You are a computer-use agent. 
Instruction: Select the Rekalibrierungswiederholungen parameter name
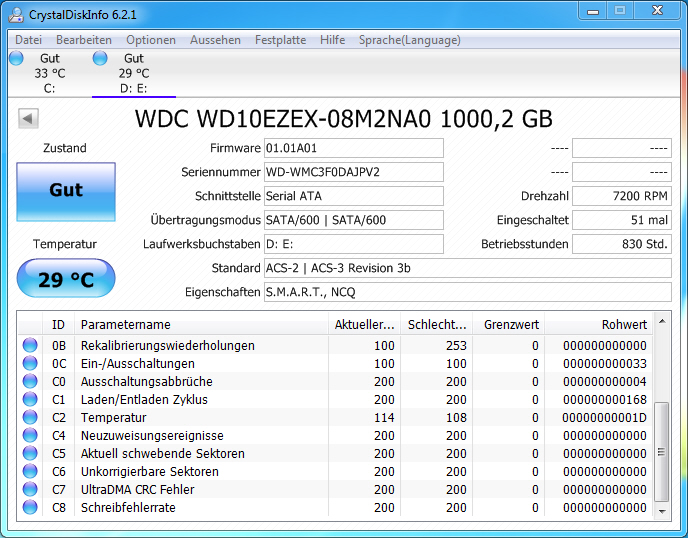point(168,346)
